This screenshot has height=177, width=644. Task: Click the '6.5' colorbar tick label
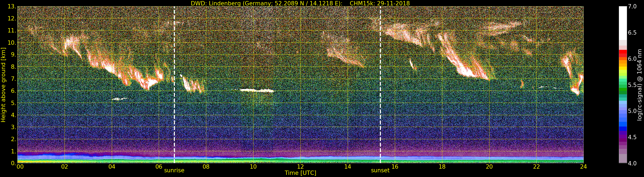click(632, 33)
